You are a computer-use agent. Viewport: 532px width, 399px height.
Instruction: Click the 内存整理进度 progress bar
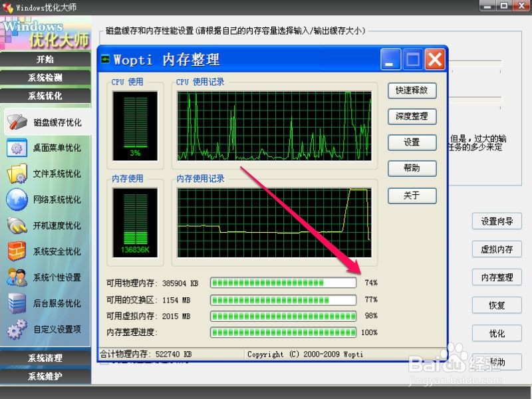pos(283,332)
